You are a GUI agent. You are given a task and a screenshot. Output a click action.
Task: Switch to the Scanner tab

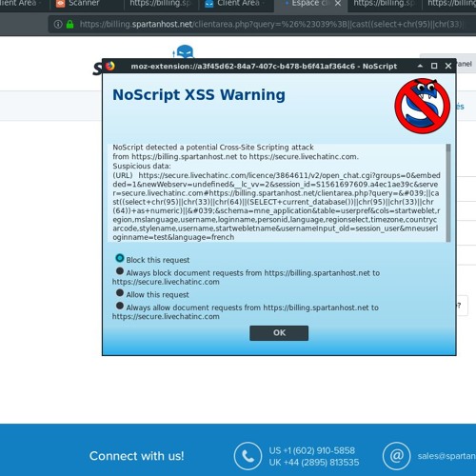[84, 4]
